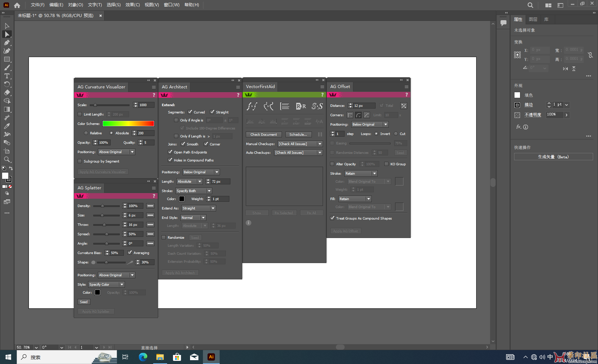Open search magnifier in top bar
The image size is (598, 364).
click(530, 5)
